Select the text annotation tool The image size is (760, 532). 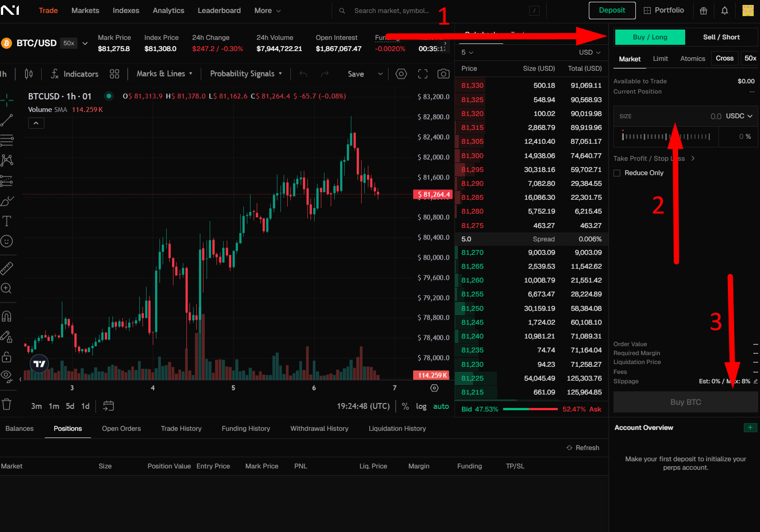(7, 221)
